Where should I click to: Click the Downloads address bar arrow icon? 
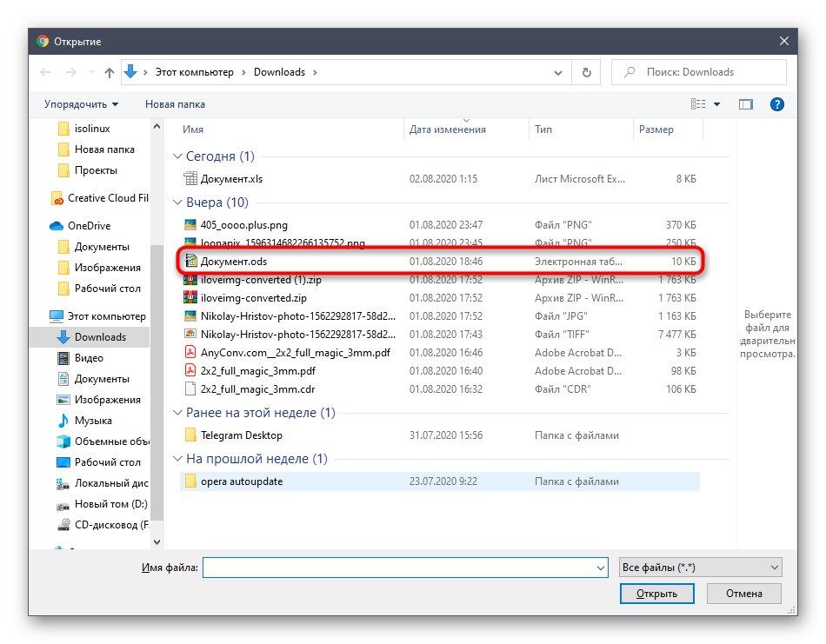130,71
